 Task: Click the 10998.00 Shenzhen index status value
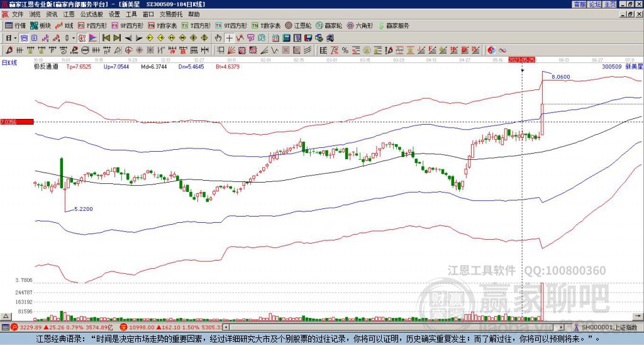[x=142, y=328]
